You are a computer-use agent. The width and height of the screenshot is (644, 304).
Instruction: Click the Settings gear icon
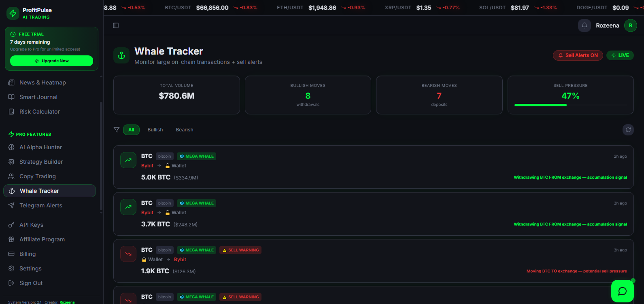[11, 268]
